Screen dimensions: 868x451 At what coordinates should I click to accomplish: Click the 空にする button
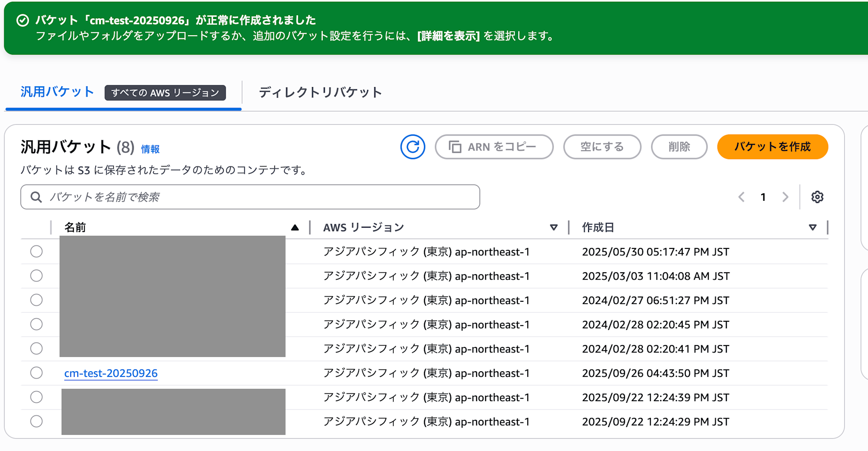pyautogui.click(x=602, y=147)
